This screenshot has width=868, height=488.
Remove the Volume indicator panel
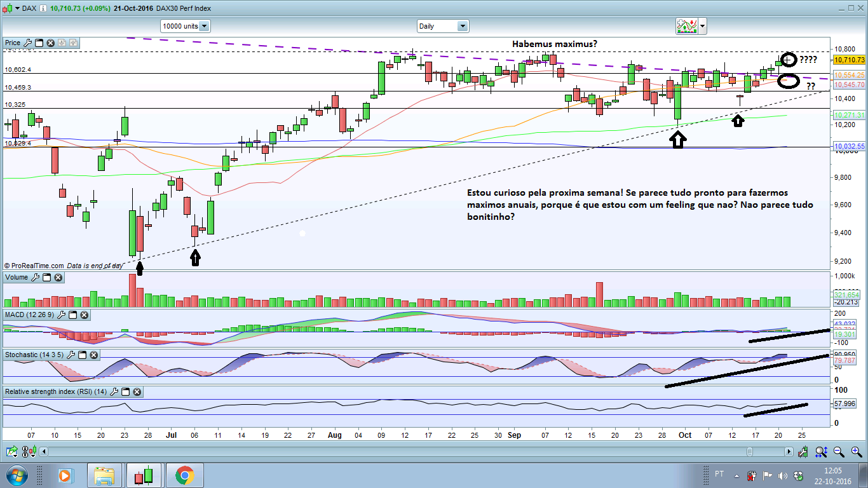(x=58, y=278)
